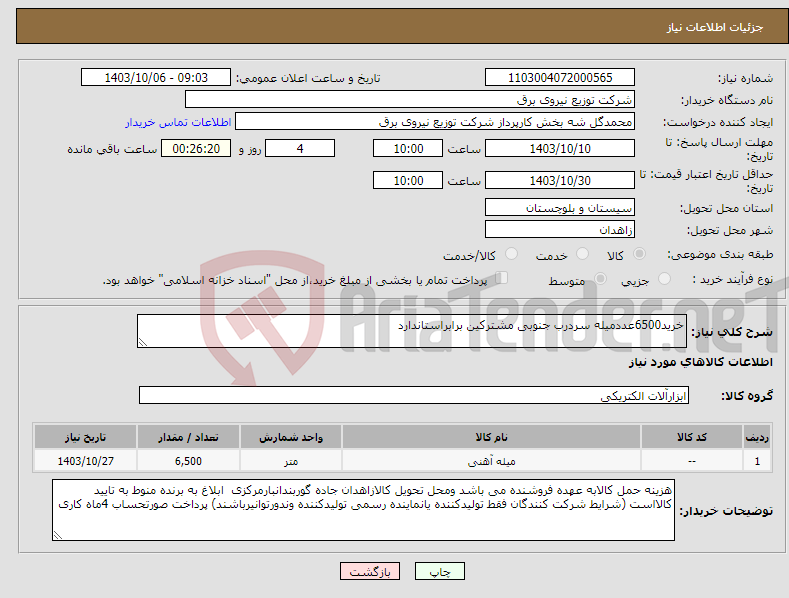Click the remaining days field showing 4

pos(300,148)
